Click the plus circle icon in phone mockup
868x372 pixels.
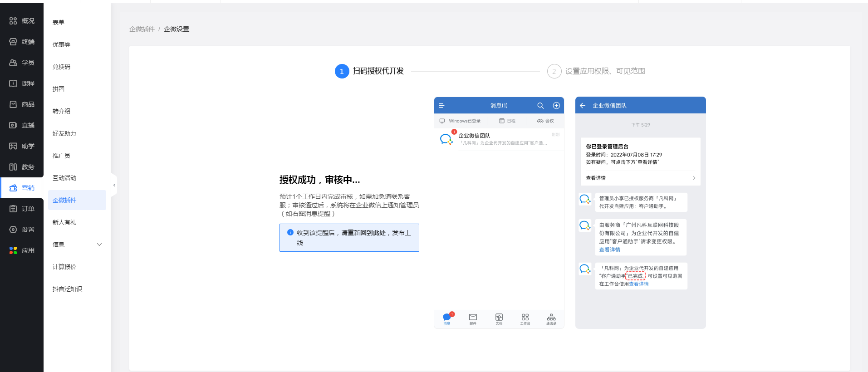click(556, 106)
